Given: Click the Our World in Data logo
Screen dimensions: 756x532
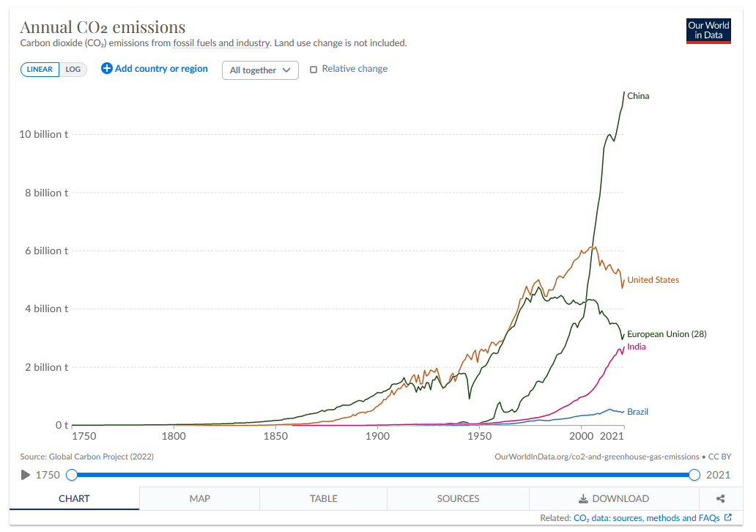Looking at the screenshot, I should (x=708, y=30).
